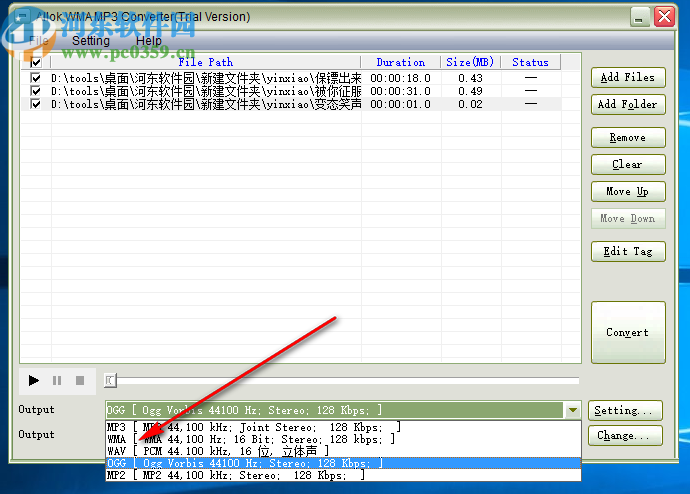Screen dimensions: 690x494
Task: Select MP2 Stereo 128 Kbps format option
Action: click(343, 475)
